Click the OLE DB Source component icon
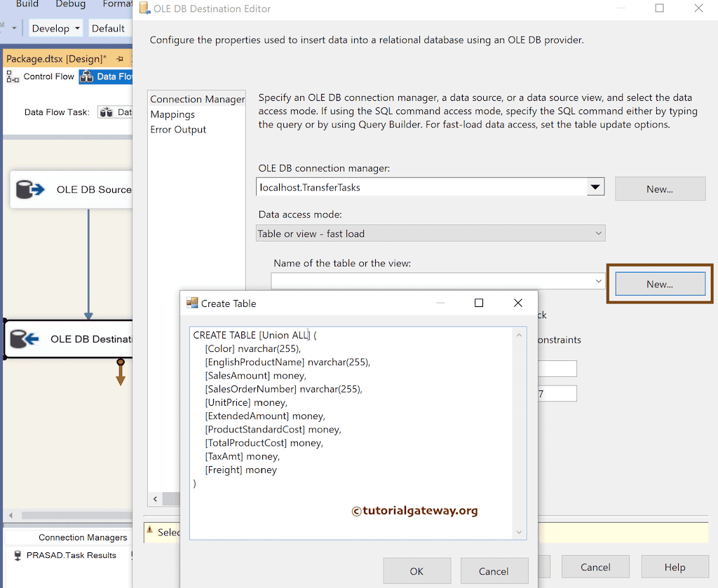The image size is (718, 588). pyautogui.click(x=29, y=189)
